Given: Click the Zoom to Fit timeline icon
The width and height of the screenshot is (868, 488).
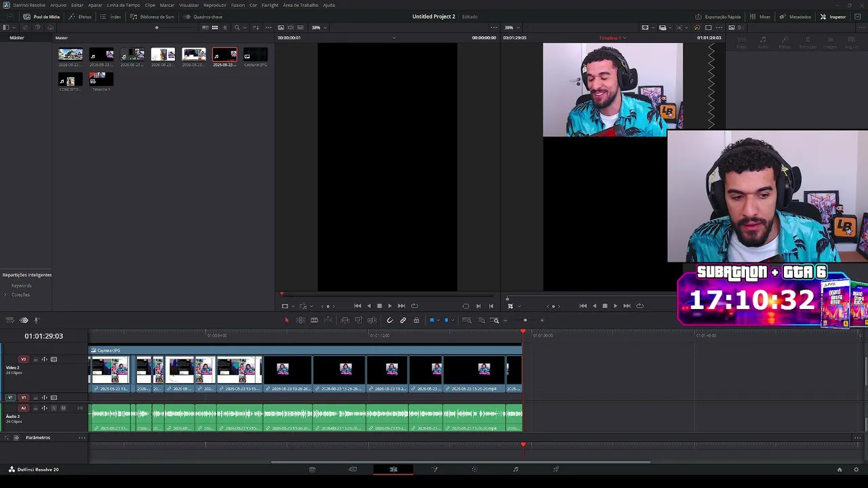Looking at the screenshot, I should point(467,320).
